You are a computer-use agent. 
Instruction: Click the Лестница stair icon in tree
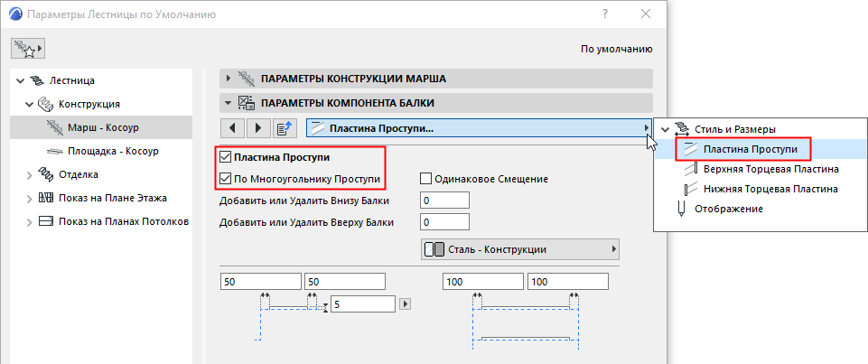pos(38,80)
